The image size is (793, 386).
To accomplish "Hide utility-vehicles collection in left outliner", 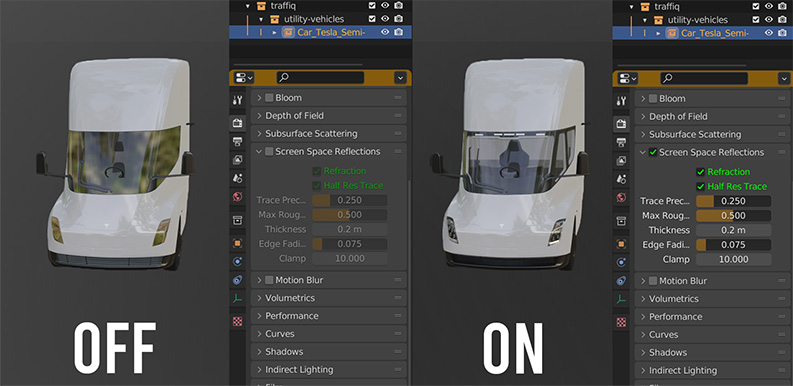I will [x=385, y=19].
